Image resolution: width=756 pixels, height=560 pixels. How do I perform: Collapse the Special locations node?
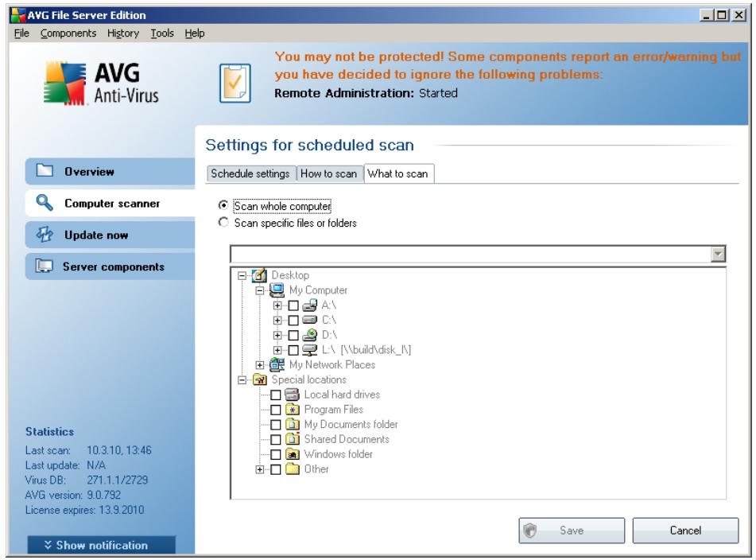click(242, 380)
